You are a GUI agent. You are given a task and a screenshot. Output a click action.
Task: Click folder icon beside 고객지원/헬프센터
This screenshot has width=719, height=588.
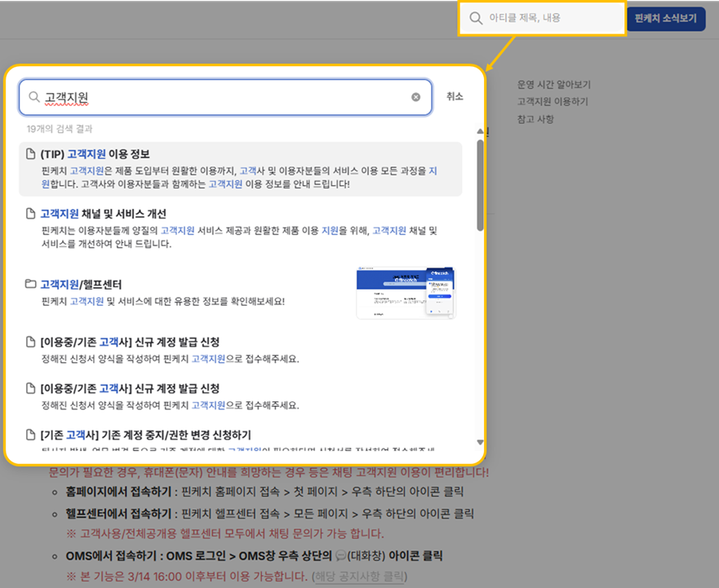pos(31,284)
